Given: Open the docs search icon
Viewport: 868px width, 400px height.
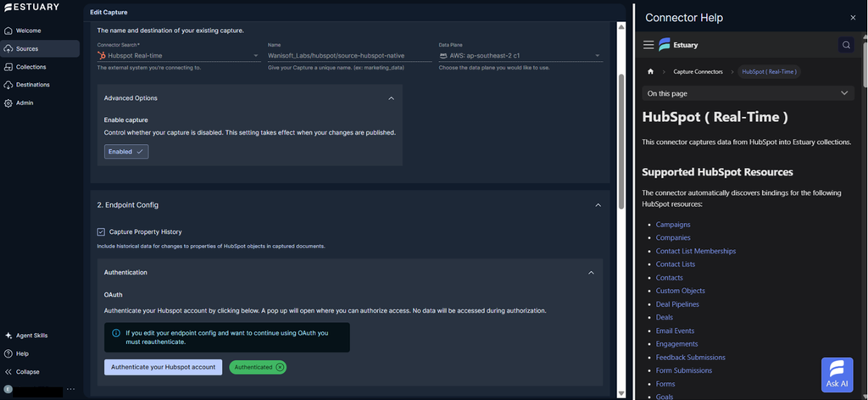Looking at the screenshot, I should point(846,45).
